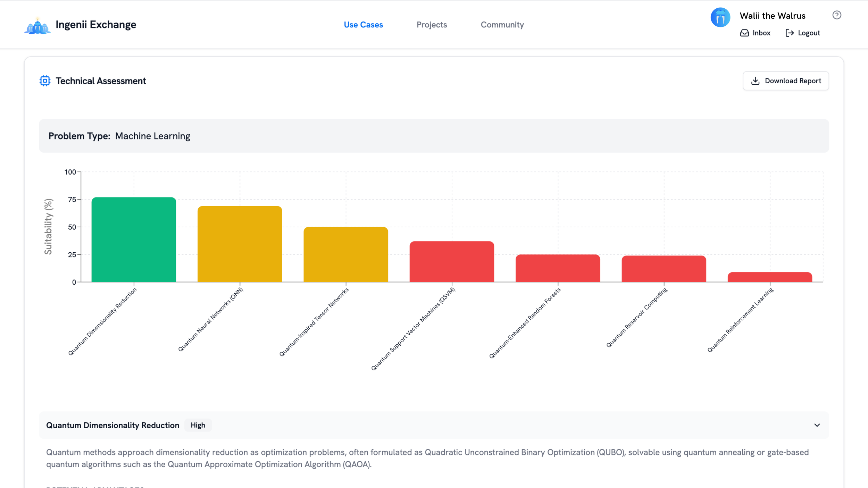Open the Inbox envelope icon
The image size is (868, 488).
coord(745,33)
